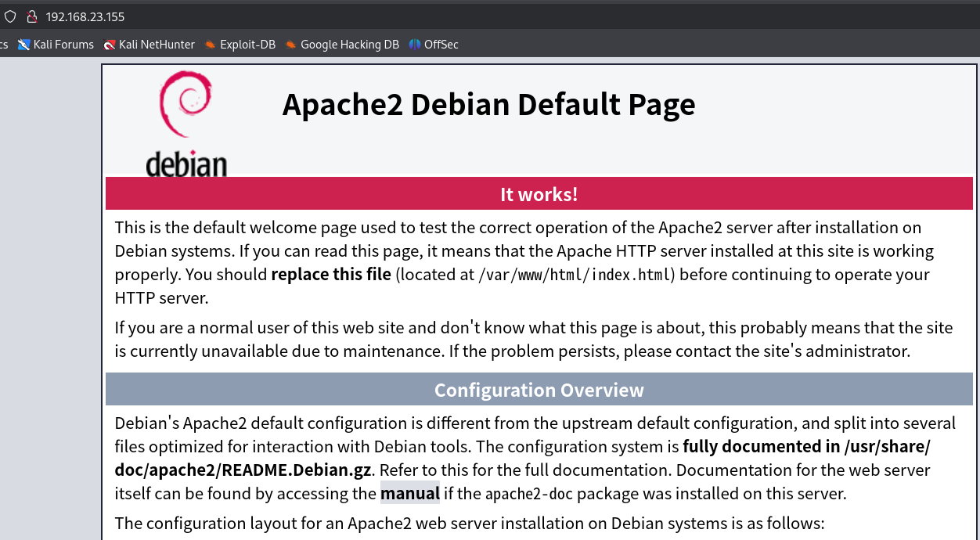Click the Configuration Overview section header
980x540 pixels.
point(539,390)
